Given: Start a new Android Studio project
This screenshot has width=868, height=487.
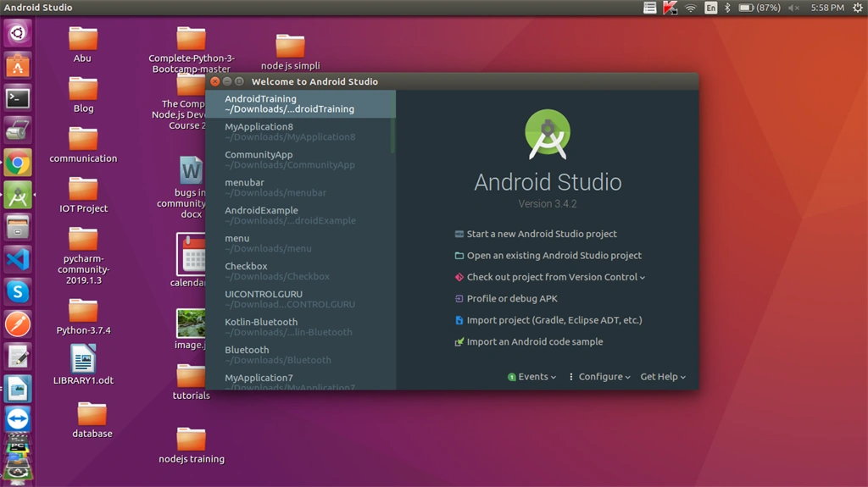Looking at the screenshot, I should pos(542,234).
